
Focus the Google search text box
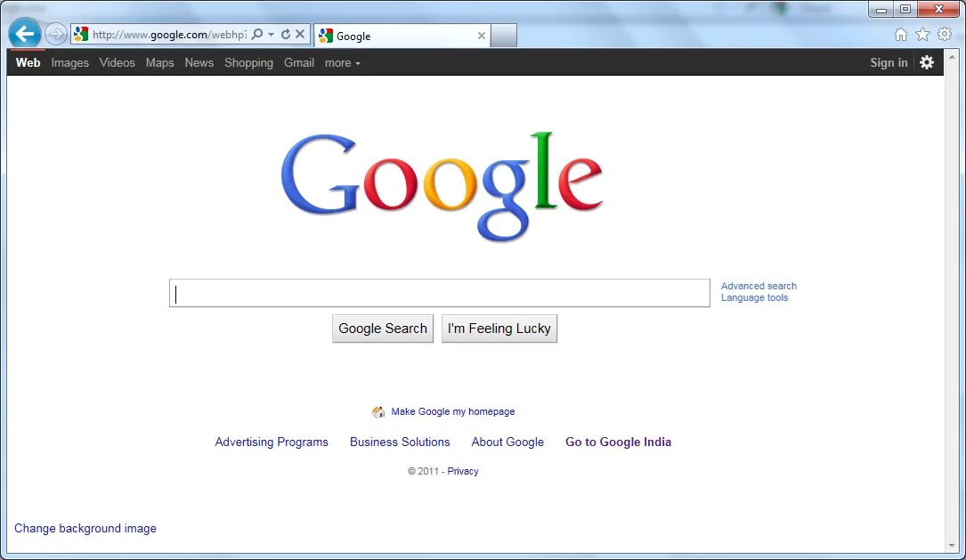(439, 293)
